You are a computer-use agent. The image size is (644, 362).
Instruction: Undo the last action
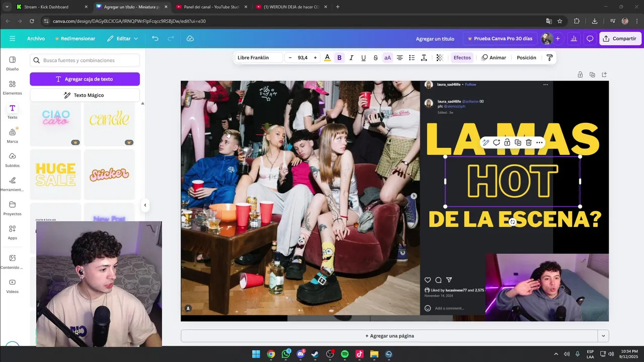(x=155, y=39)
